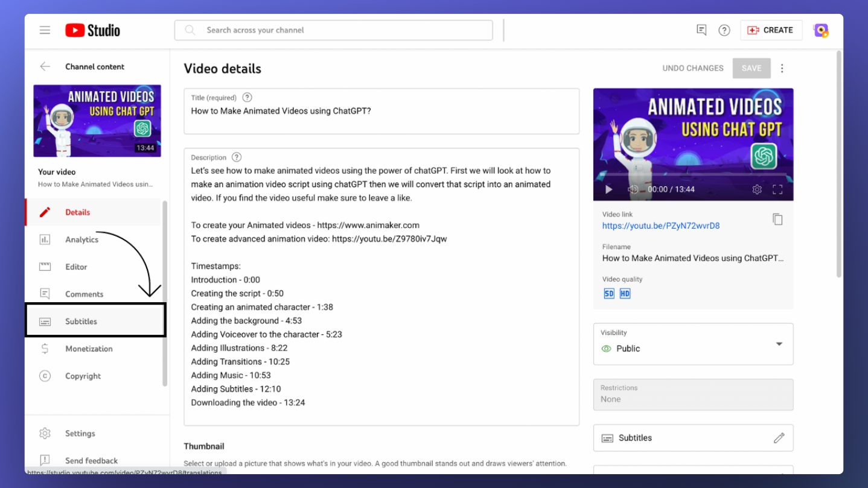Open Comments in the sidebar

(x=92, y=294)
